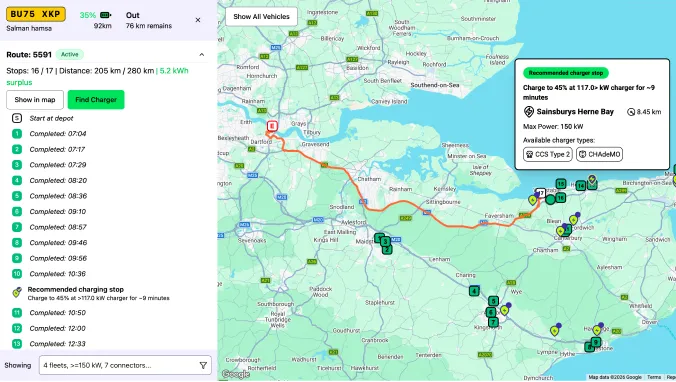
Task: Select stop 6 icon Completed 09:10
Action: (x=17, y=211)
